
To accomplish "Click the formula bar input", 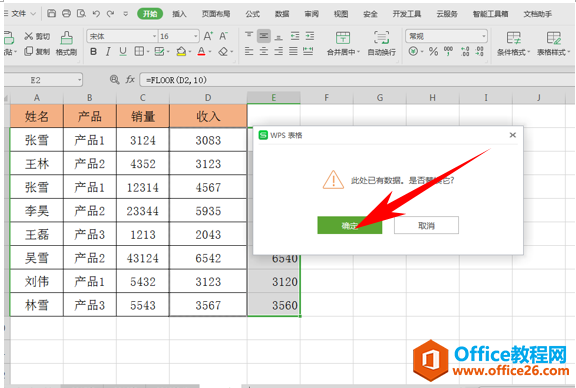I will 356,80.
